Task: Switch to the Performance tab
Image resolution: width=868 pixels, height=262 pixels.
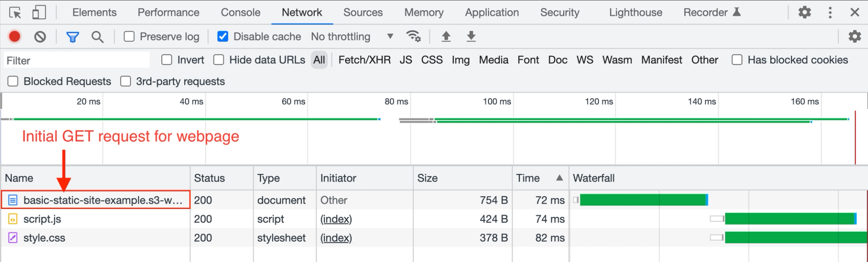Action: 168,12
